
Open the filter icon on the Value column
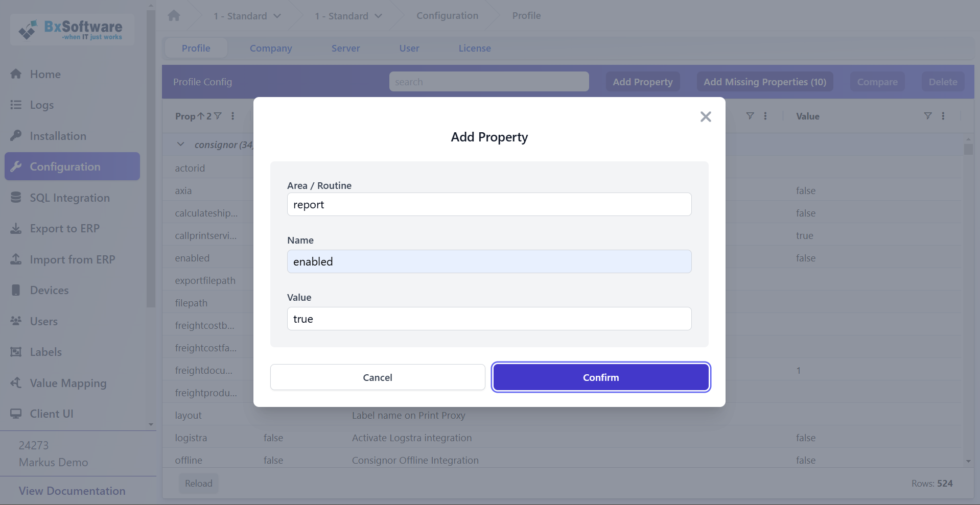click(928, 116)
